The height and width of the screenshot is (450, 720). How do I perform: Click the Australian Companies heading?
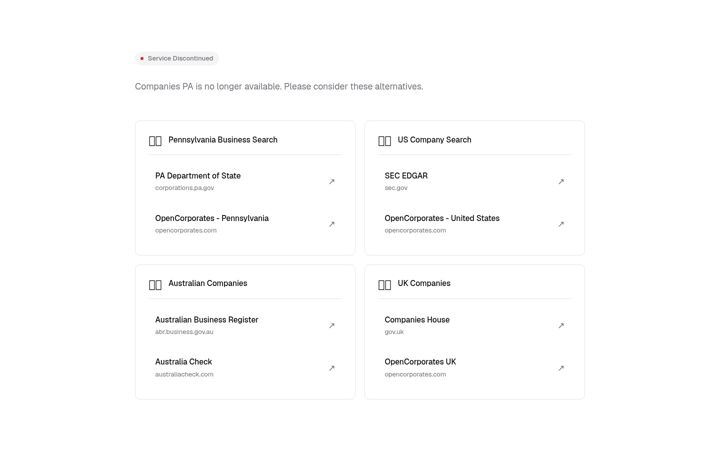(x=208, y=283)
